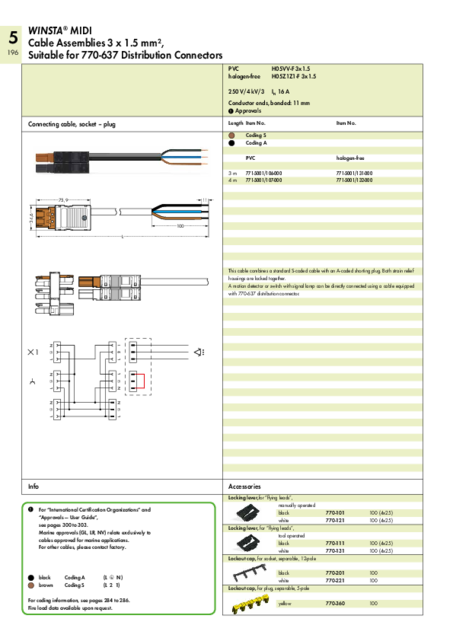The image size is (453, 641).
Task: Click the black Coding A color dot
Action: (x=231, y=143)
